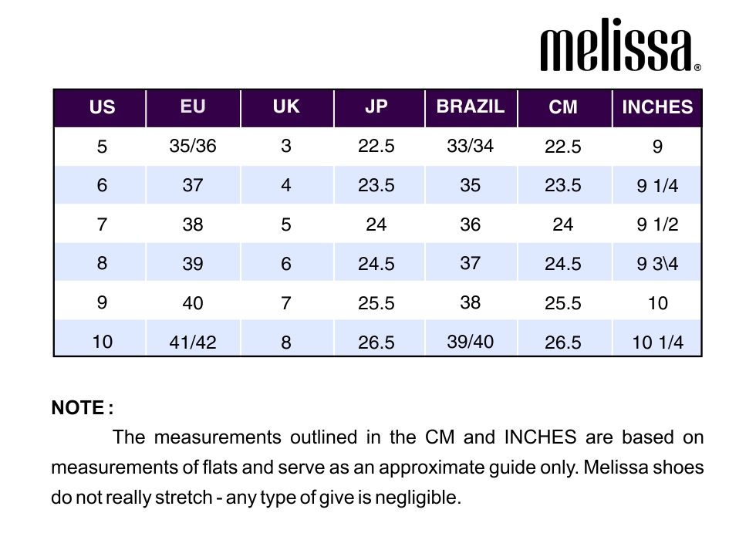
Task: Click the 9 3\4 inches cell
Action: 657,264
